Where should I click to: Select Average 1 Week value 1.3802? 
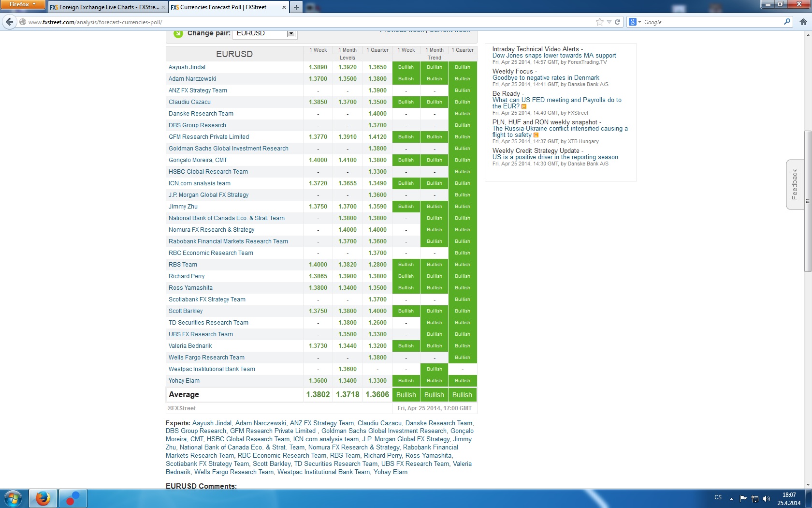pyautogui.click(x=318, y=395)
